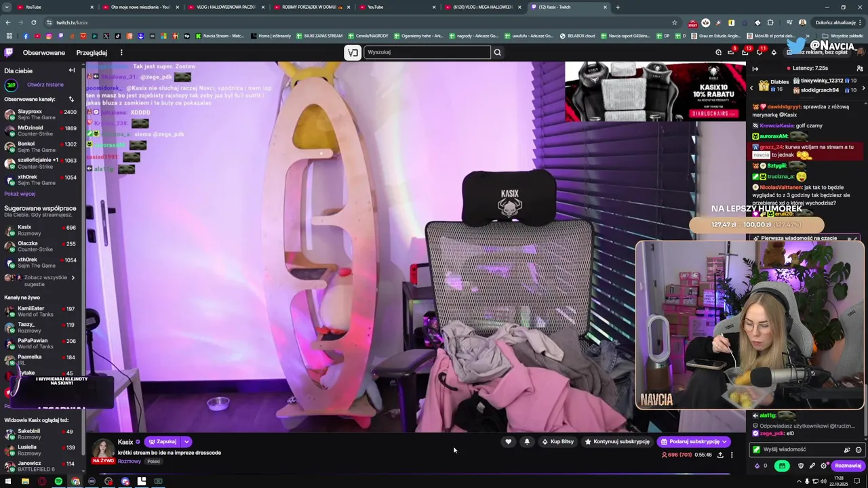868x488 pixels.
Task: Click the Polski language tag
Action: pyautogui.click(x=154, y=462)
